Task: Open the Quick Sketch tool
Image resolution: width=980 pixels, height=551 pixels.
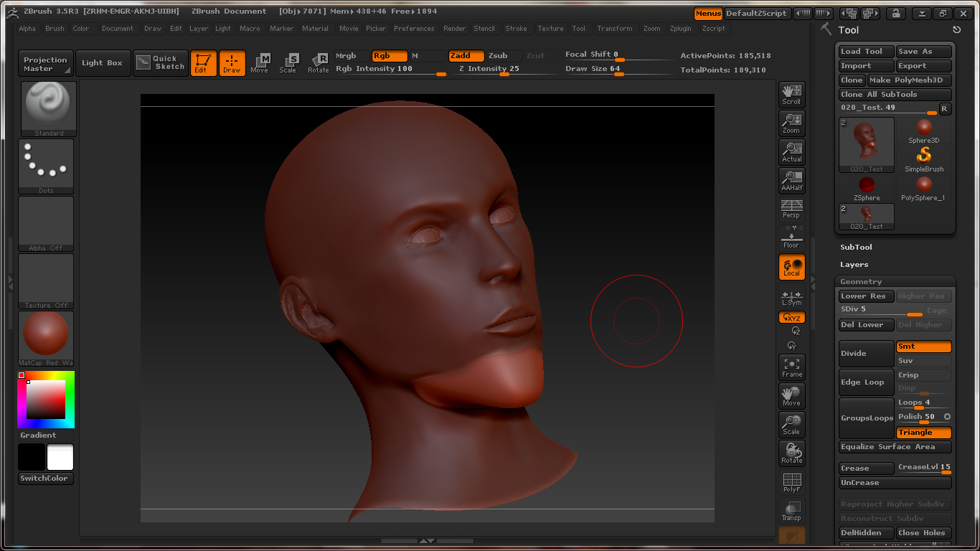Action: click(x=161, y=63)
